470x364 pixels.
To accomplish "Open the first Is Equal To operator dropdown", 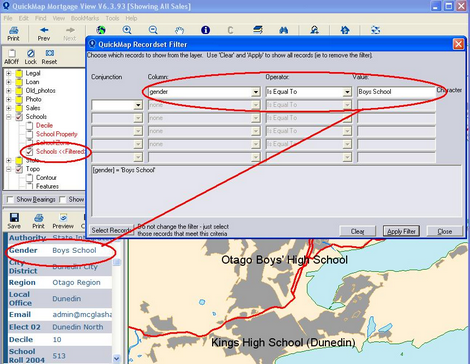I will point(347,92).
